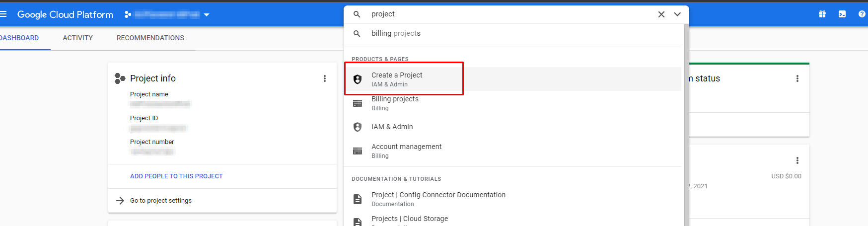Click the 'Project name' label
This screenshot has height=226, width=868.
[x=149, y=94]
